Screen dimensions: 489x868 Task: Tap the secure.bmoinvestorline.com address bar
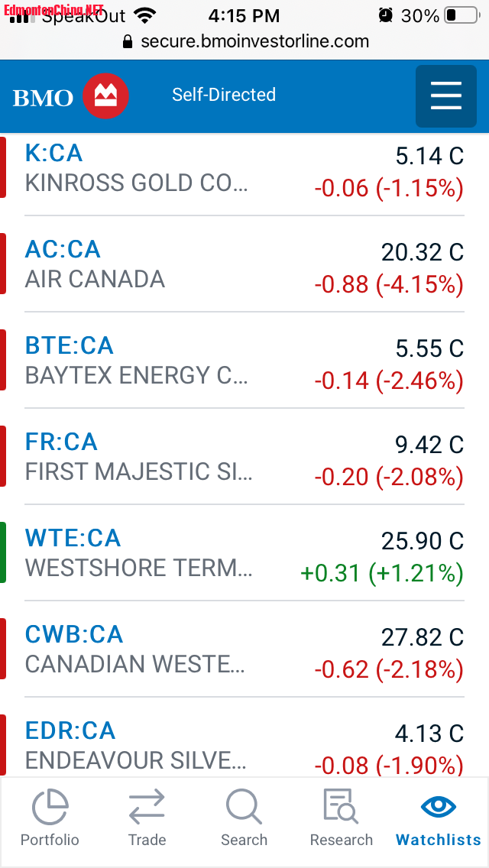254,41
